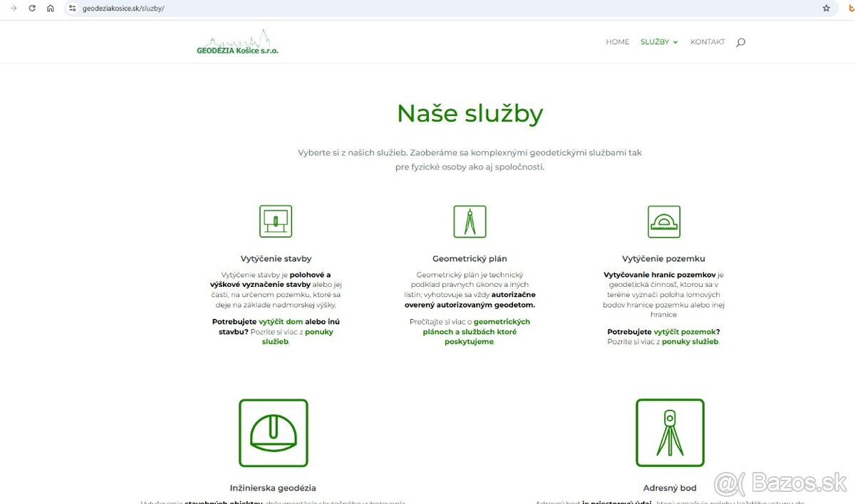855x504 pixels.
Task: Follow the 'vytýčiť dom' link
Action: click(281, 322)
